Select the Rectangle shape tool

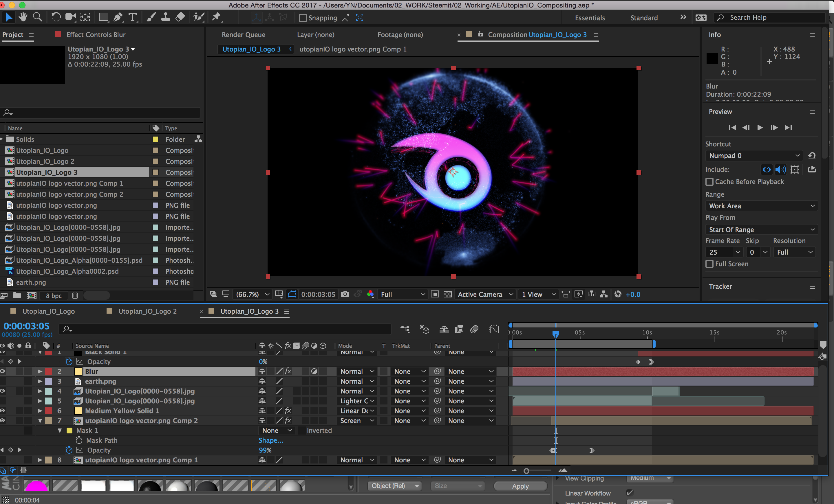point(103,17)
